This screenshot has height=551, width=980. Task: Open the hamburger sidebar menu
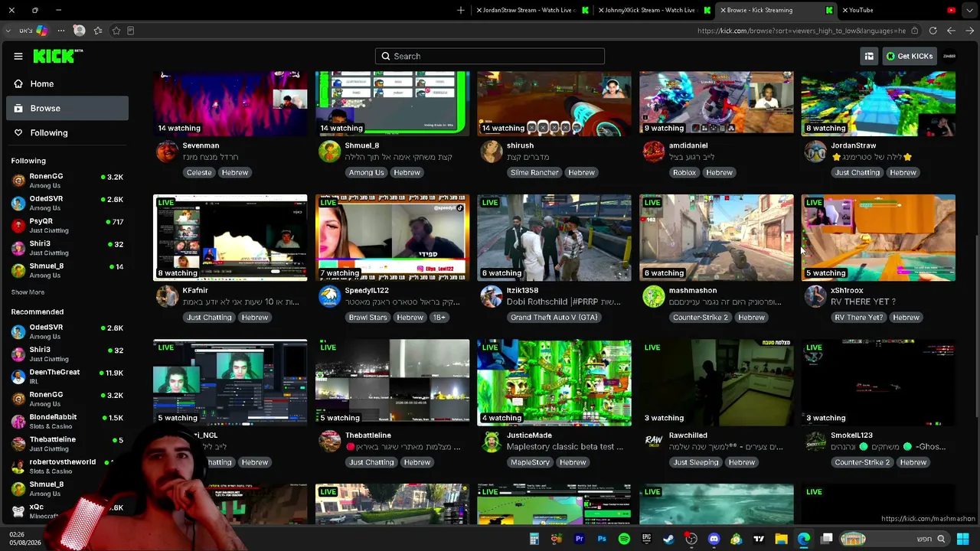[x=18, y=56]
